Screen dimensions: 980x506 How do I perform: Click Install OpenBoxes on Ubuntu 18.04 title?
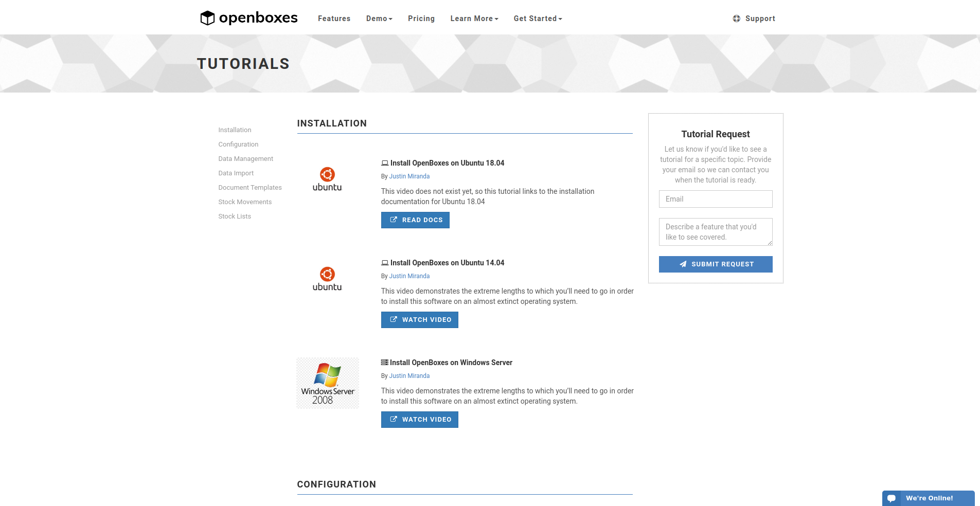pos(447,163)
